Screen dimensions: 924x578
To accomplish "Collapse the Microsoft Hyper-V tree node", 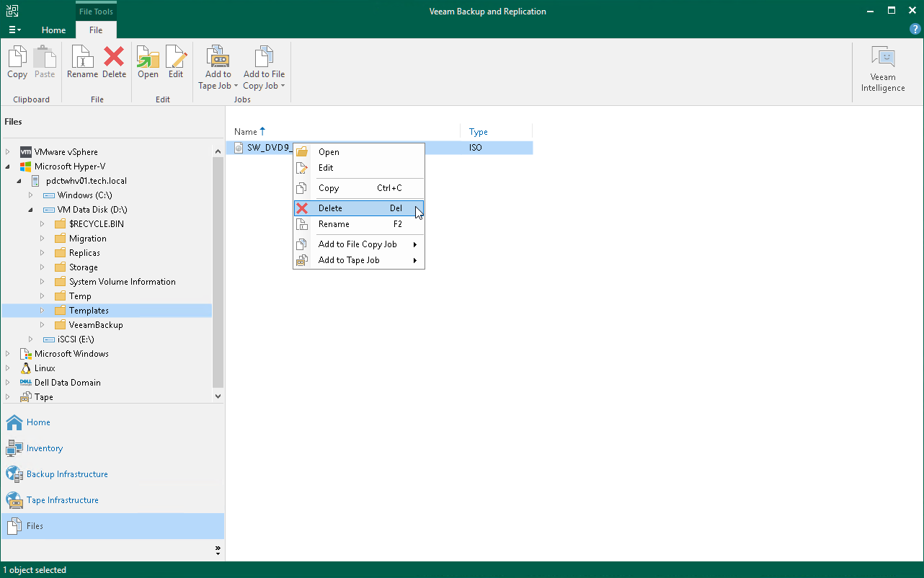I will 8,166.
